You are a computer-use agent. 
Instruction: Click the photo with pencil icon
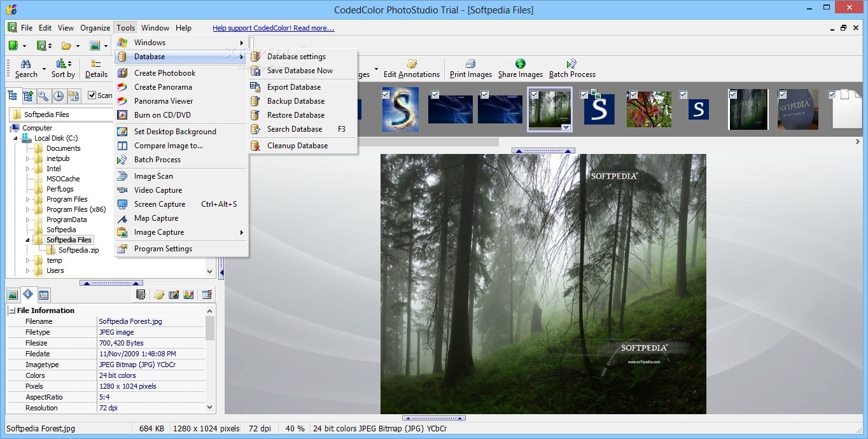point(188,295)
